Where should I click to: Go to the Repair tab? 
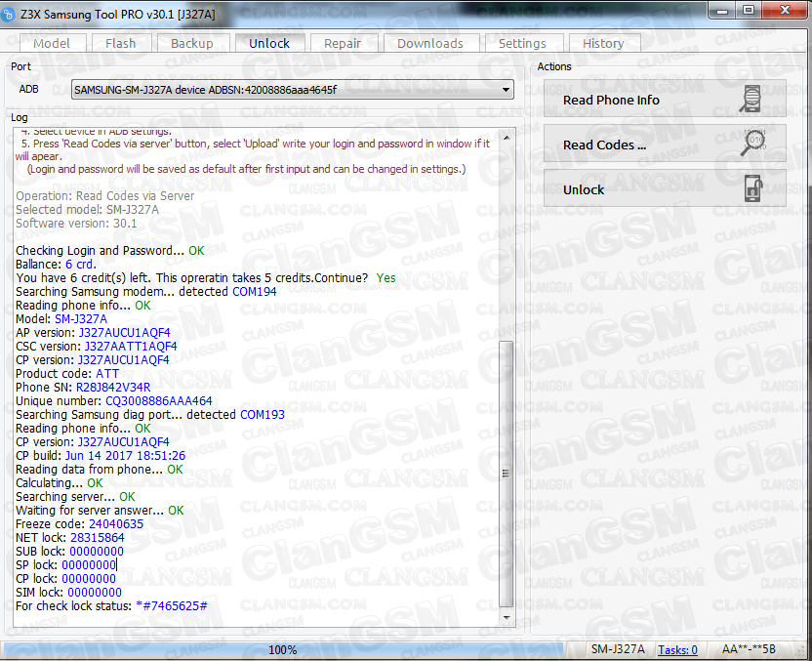pyautogui.click(x=343, y=44)
